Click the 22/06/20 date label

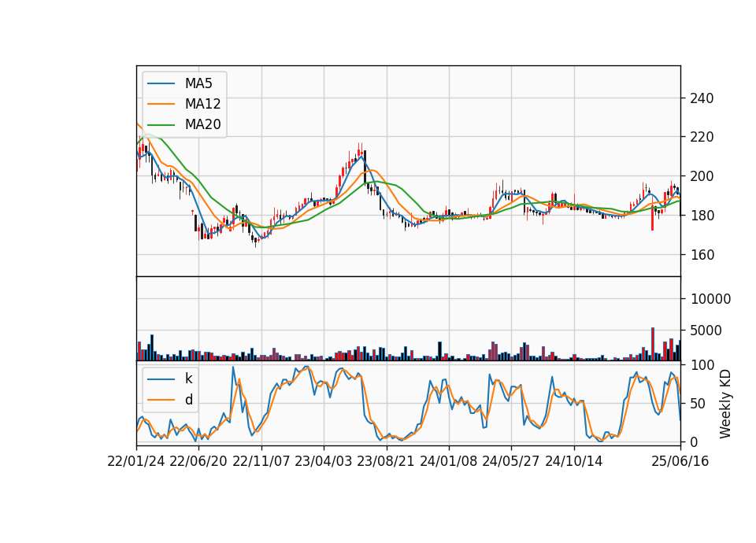(x=198, y=462)
